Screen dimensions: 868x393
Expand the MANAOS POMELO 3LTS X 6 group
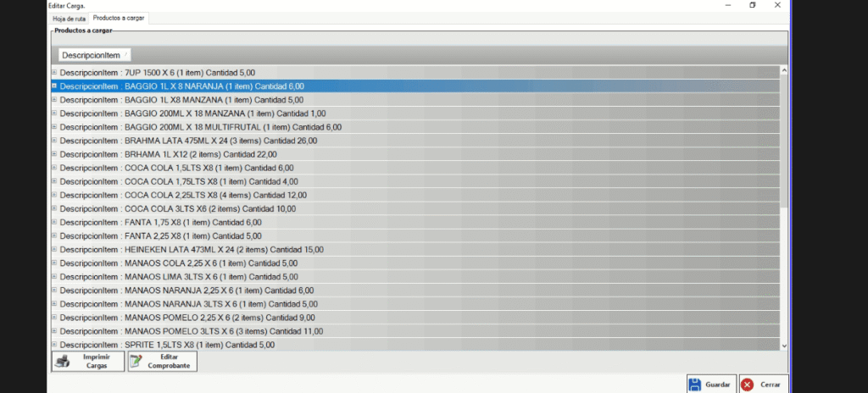click(54, 331)
